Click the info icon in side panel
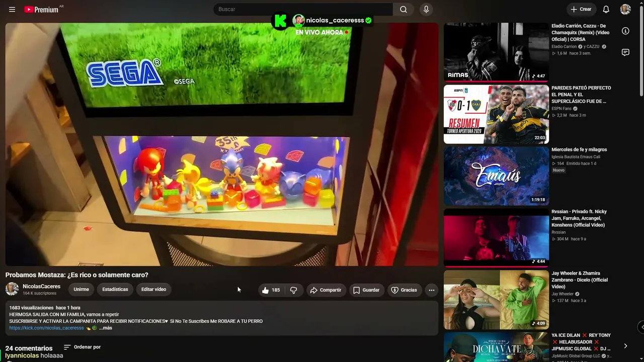 (625, 31)
